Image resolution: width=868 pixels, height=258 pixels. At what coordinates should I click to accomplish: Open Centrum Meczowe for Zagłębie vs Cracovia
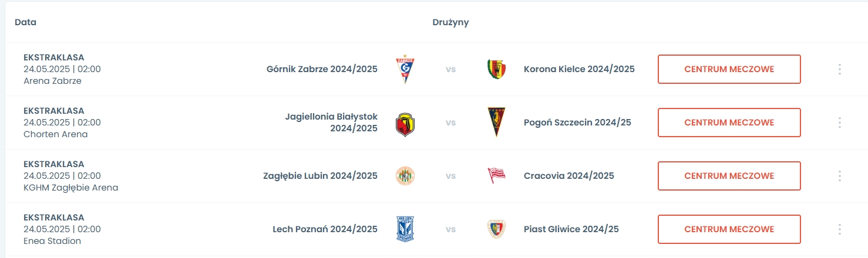729,176
